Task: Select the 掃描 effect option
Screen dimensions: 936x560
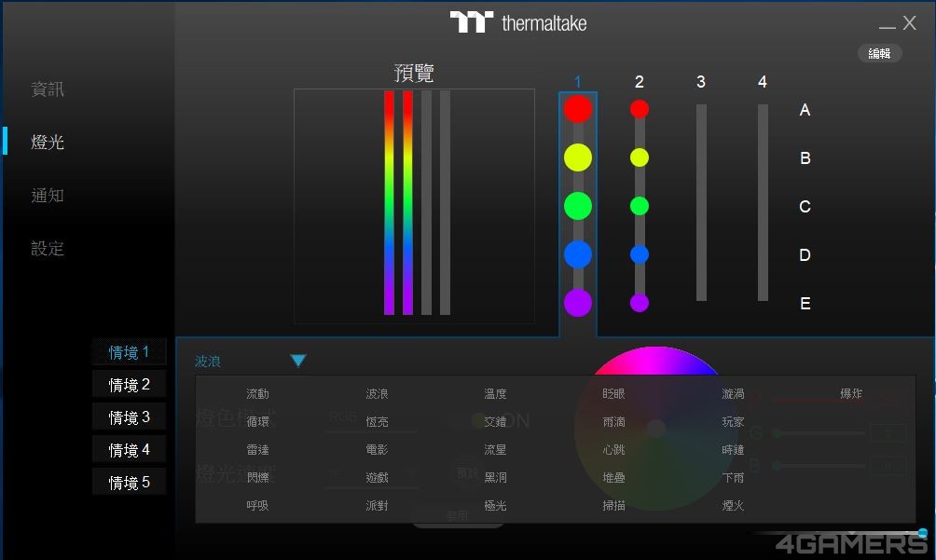Action: pyautogui.click(x=613, y=505)
